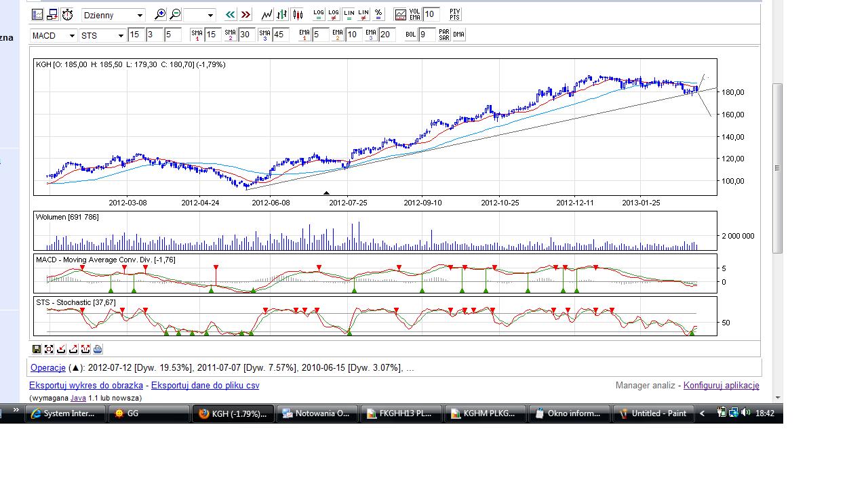Switch to candlestick chart type

297,14
